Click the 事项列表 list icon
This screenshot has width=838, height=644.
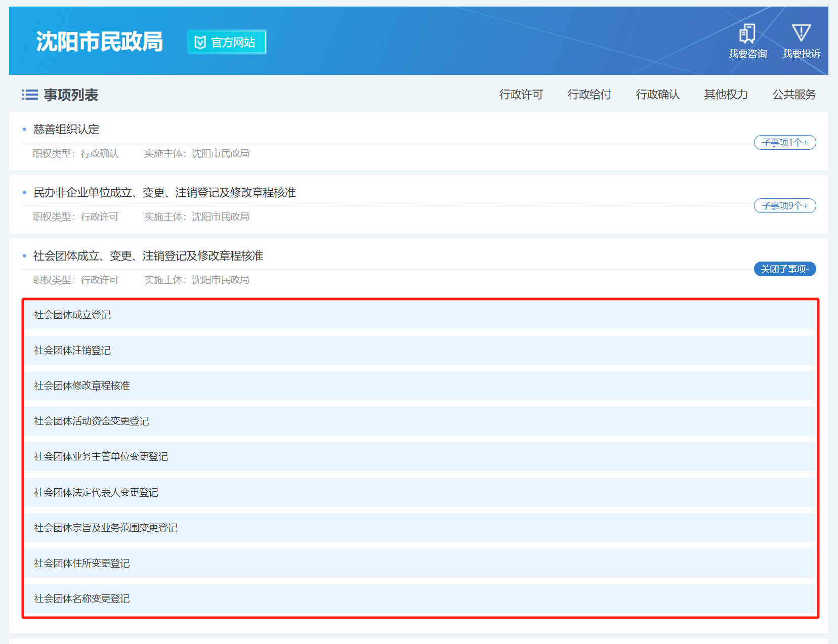[x=29, y=95]
